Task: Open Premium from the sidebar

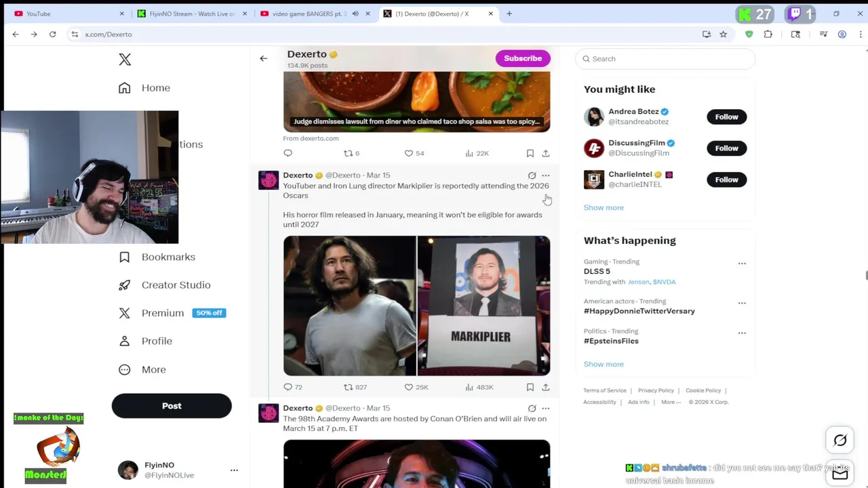Action: point(172,313)
